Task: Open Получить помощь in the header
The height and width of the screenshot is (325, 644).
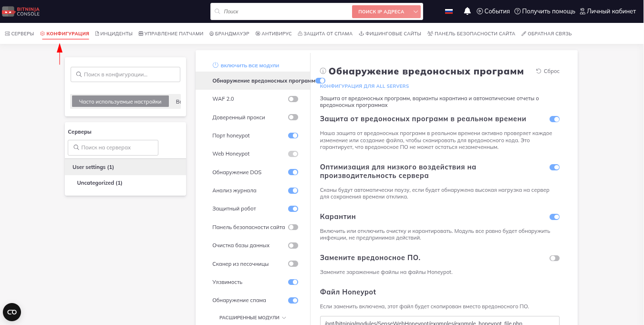Action: click(545, 11)
